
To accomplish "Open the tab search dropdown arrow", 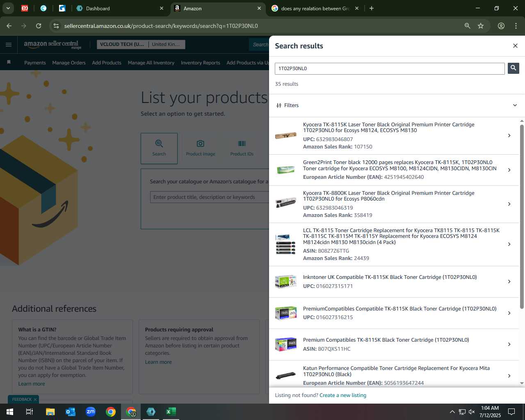I will (x=8, y=8).
